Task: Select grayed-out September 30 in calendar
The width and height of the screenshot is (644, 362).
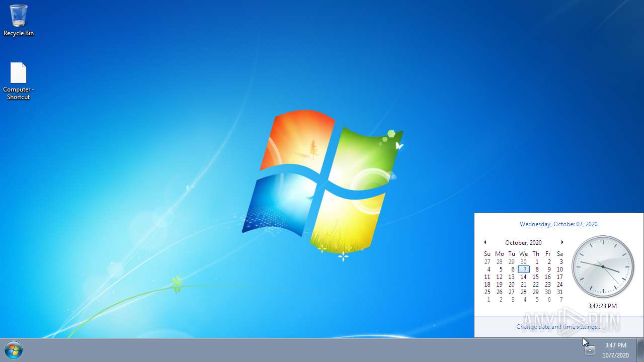Action: coord(524,262)
